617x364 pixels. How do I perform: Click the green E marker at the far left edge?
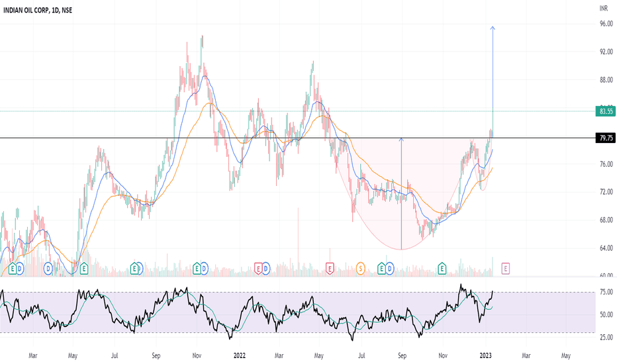[x=13, y=269]
